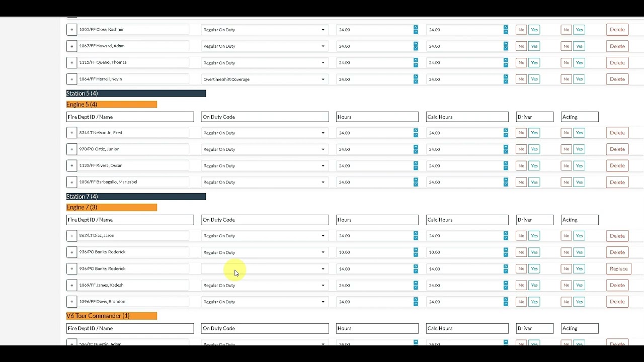
Task: Set Driver to No for Howard, Adam
Action: pos(521,46)
